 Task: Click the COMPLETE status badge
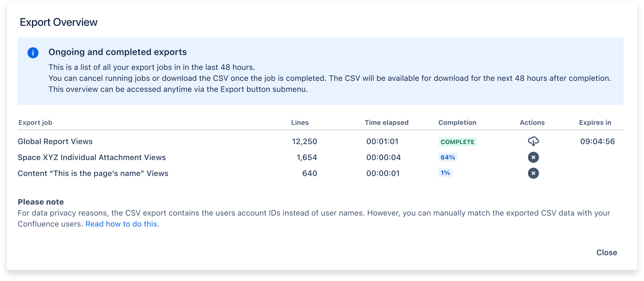(x=457, y=142)
